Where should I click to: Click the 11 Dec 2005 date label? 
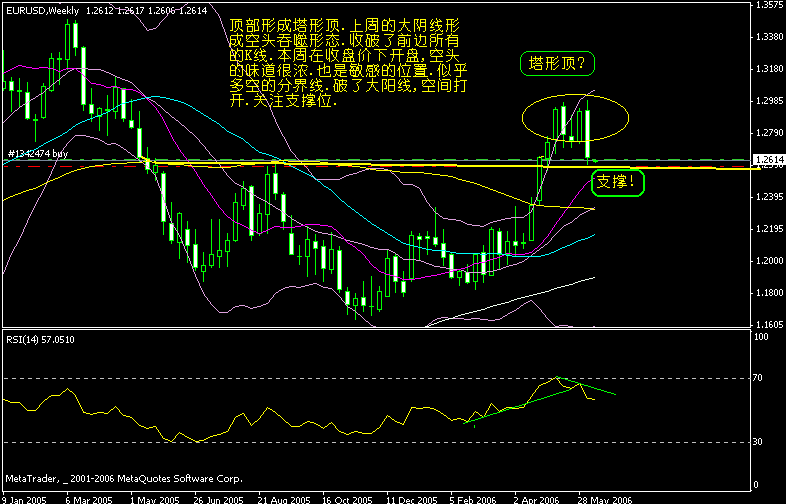click(412, 499)
